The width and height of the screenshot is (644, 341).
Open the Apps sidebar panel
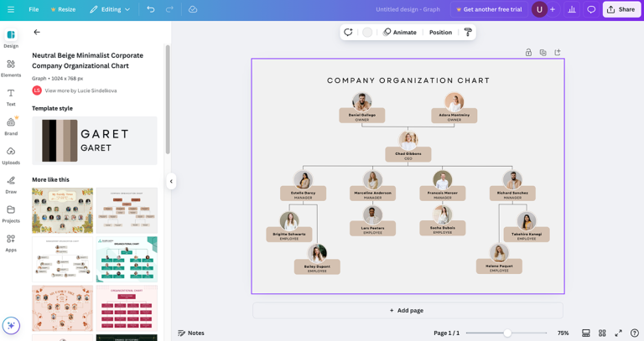pyautogui.click(x=11, y=243)
